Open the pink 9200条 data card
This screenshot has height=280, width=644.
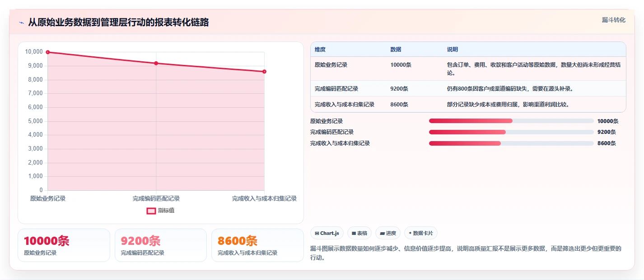click(161, 245)
